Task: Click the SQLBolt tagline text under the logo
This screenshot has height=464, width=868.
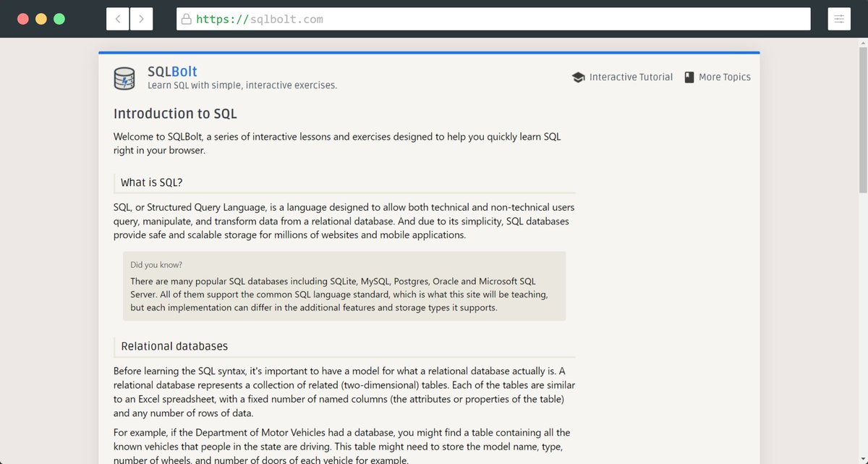Action: click(x=242, y=85)
